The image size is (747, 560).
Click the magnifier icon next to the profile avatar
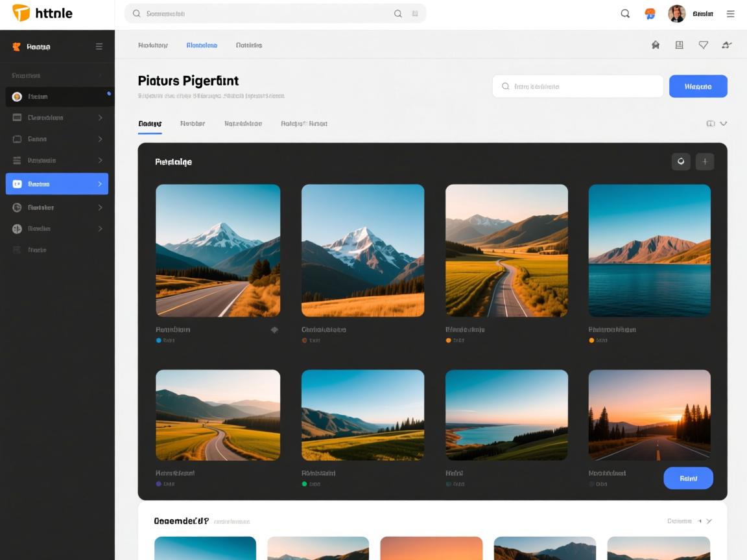[x=625, y=14]
